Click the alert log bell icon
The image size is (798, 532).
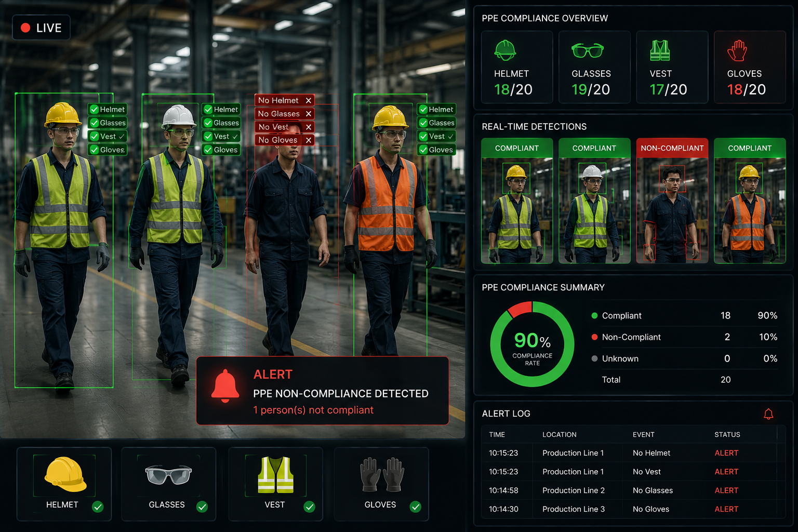[768, 414]
